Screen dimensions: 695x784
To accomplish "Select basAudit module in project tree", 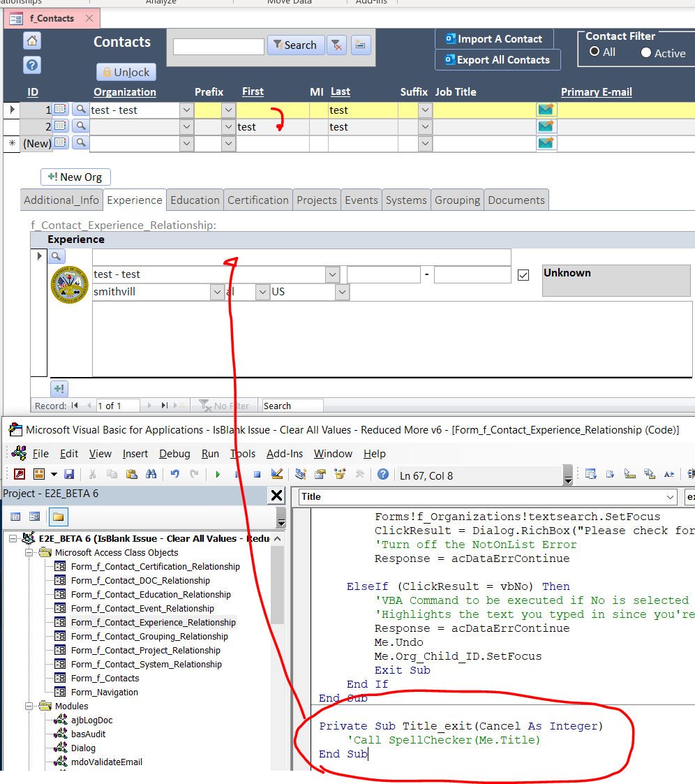I will 88,734.
